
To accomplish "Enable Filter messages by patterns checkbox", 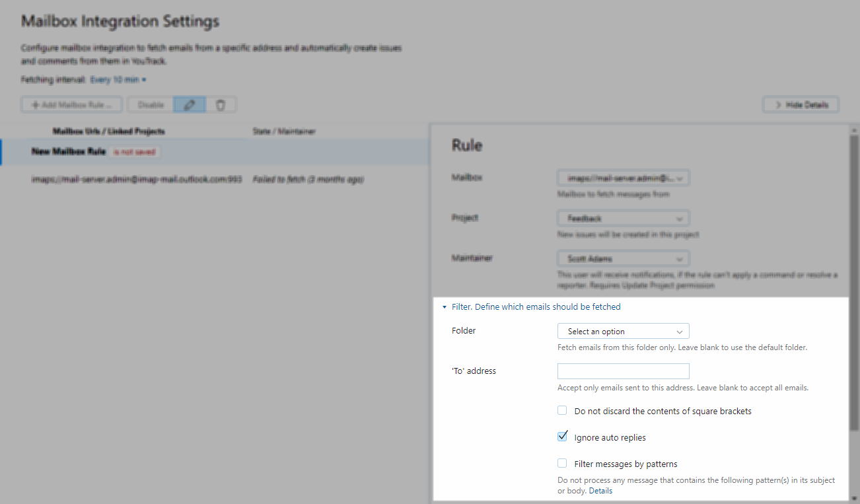I will [x=562, y=463].
